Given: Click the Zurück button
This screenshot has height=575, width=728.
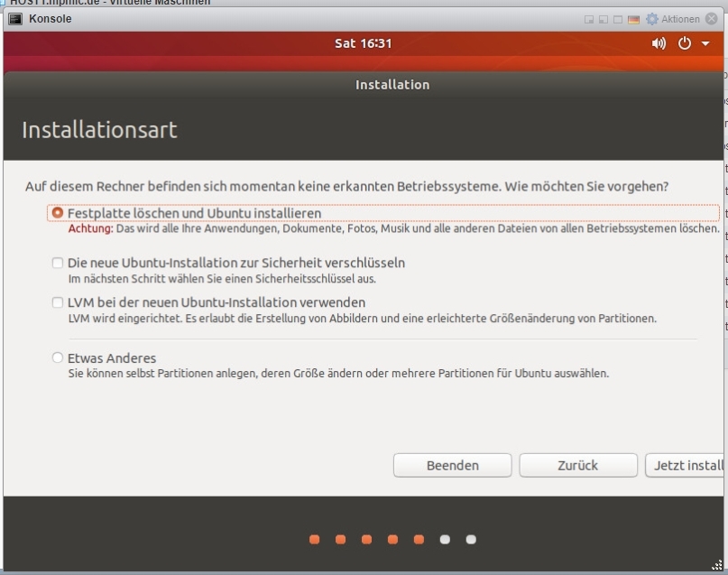Looking at the screenshot, I should [578, 466].
